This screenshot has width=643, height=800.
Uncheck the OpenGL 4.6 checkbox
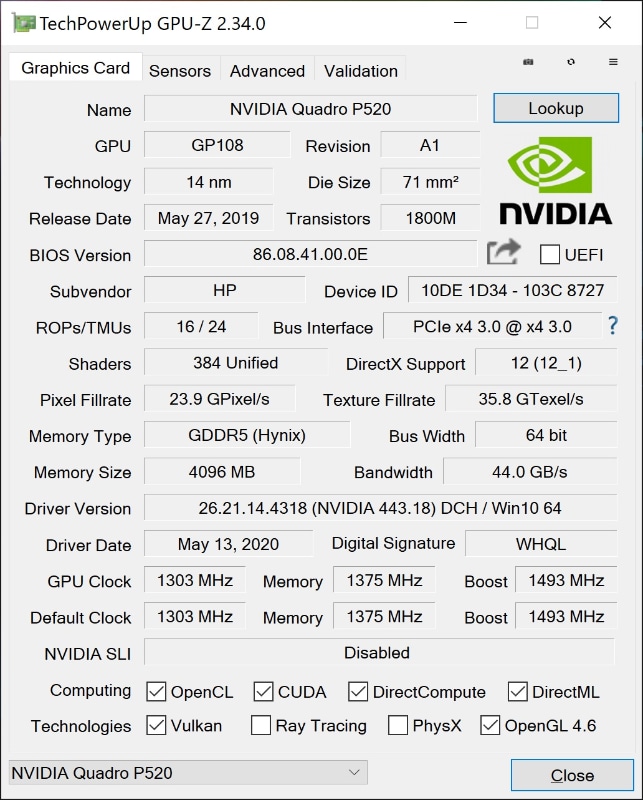(489, 726)
